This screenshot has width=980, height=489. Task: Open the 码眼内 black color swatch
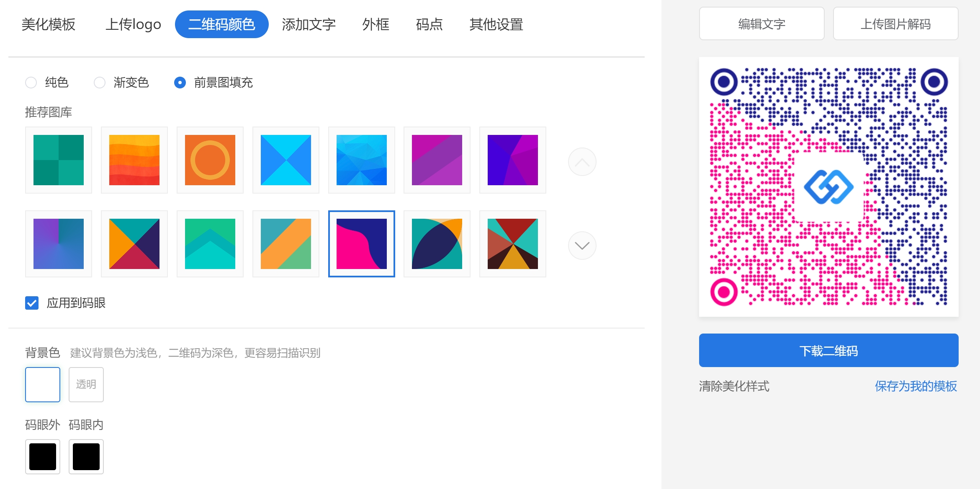coord(86,457)
